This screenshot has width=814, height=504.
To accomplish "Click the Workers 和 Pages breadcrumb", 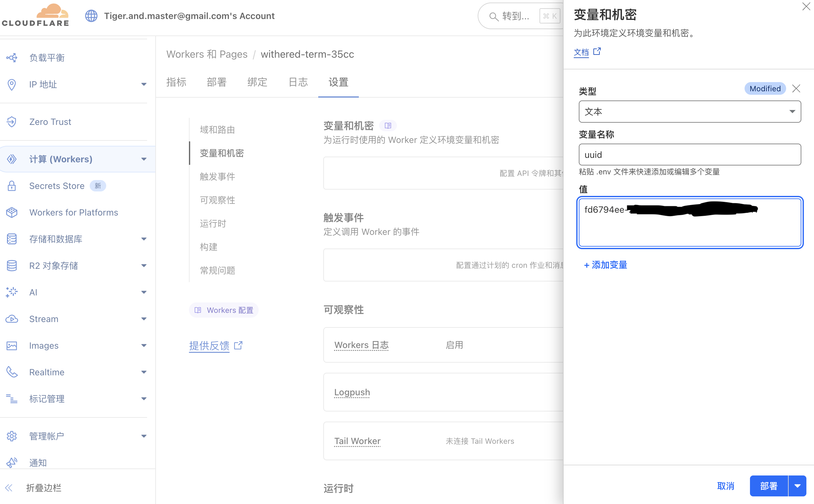I will 207,54.
